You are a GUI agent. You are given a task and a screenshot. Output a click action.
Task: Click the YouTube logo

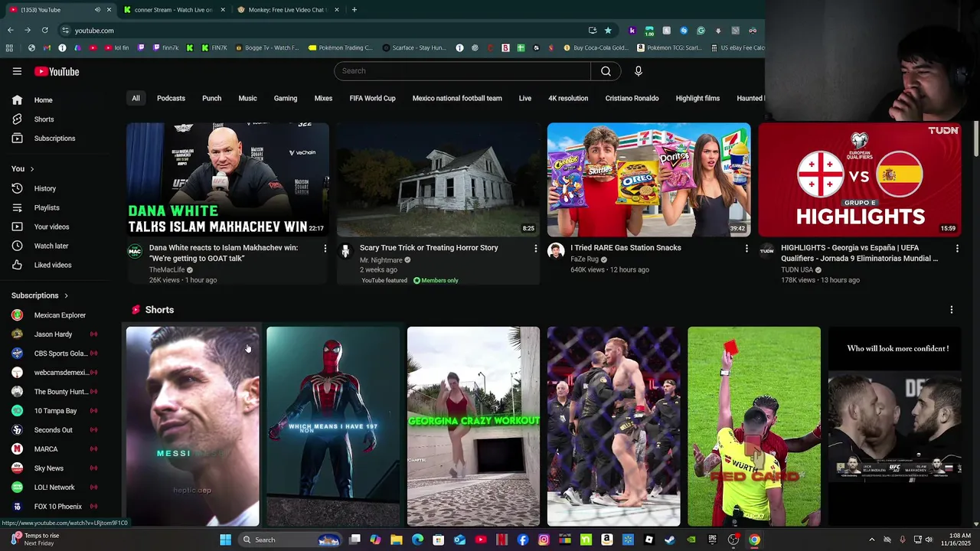point(57,71)
